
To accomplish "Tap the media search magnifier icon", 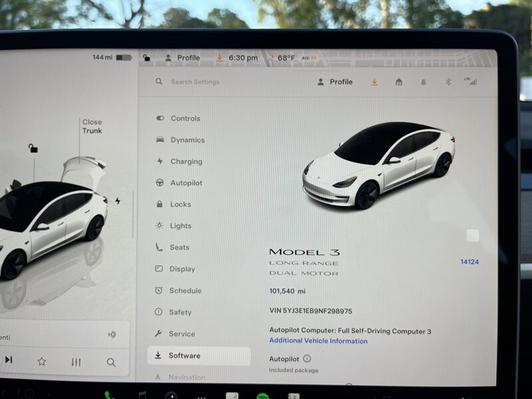I will pos(111,362).
